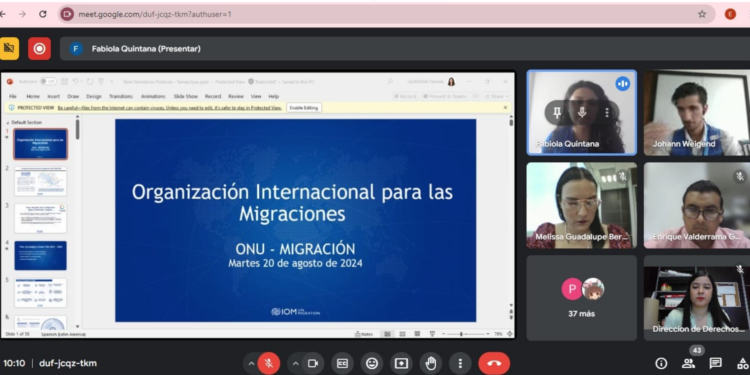The height and width of the screenshot is (375, 750).
Task: Open the three-dot More options menu
Action: pos(460,364)
